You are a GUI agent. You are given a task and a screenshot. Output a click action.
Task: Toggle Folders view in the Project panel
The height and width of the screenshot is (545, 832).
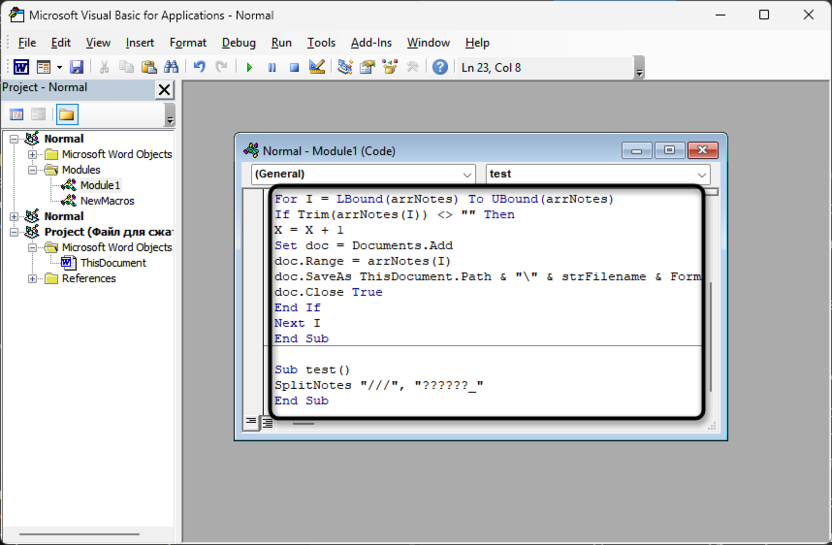(x=66, y=115)
